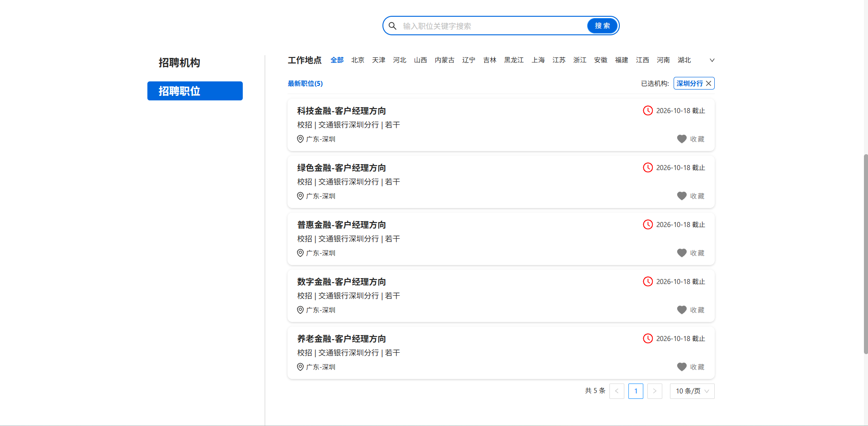Viewport: 868px width, 426px height.
Task: Open the 10 条/页 page size dropdown
Action: tap(692, 391)
